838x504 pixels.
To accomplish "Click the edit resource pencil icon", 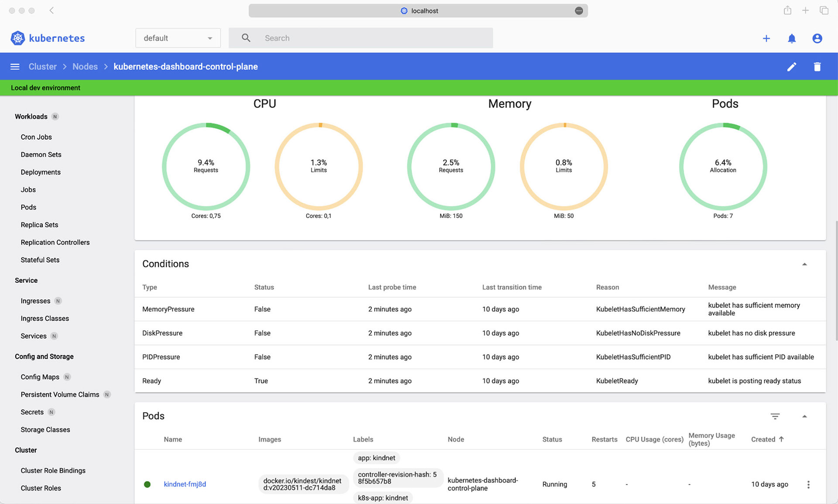I will 791,67.
